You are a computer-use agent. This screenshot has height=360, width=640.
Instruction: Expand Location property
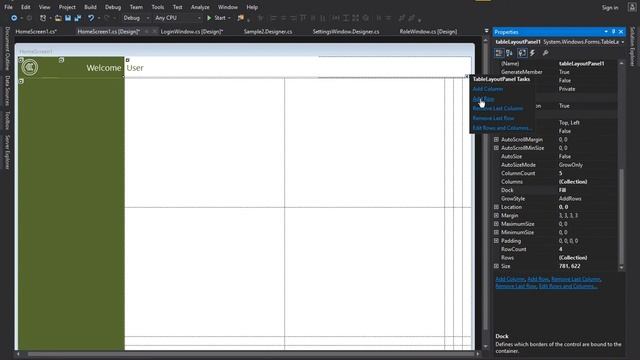tap(496, 207)
